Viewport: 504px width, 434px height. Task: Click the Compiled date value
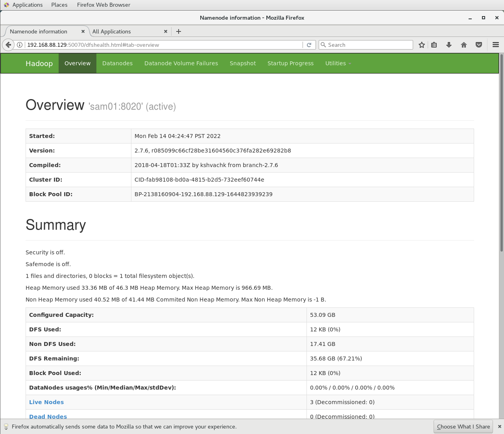[x=206, y=165]
